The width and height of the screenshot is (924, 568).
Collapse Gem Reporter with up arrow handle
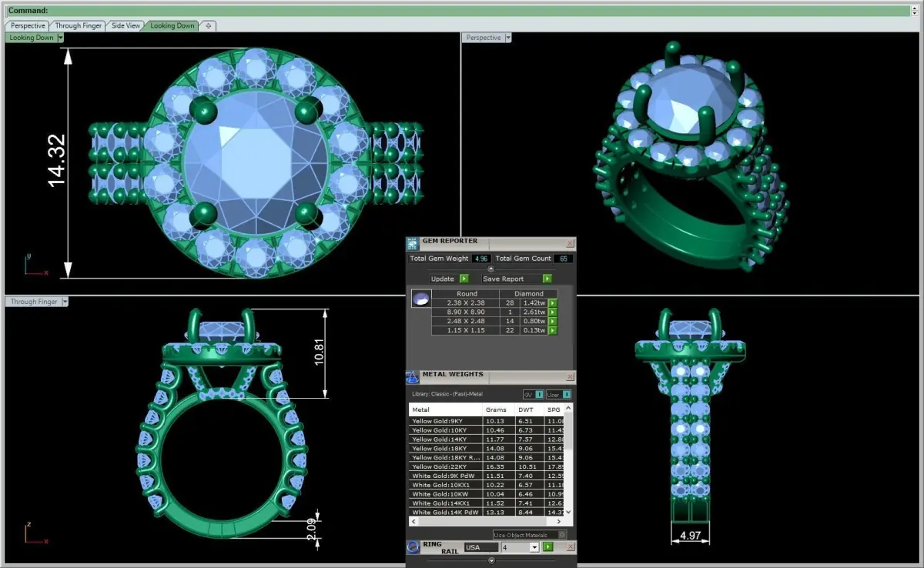click(x=491, y=269)
